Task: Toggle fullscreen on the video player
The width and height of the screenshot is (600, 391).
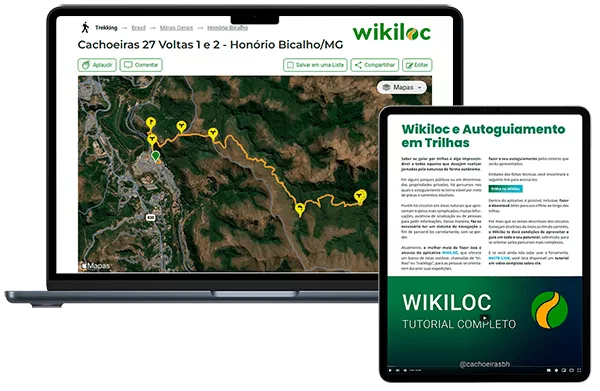Action: (579, 370)
